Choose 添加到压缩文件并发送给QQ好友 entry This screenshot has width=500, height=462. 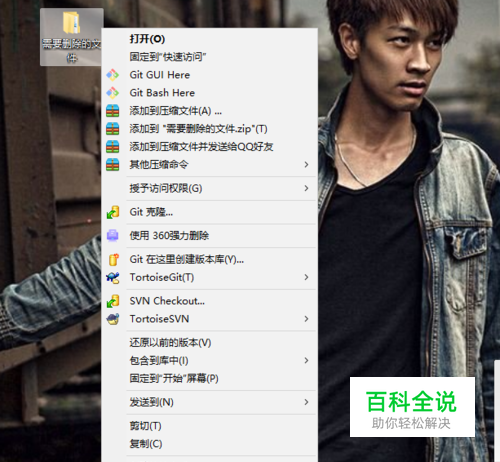tap(210, 147)
